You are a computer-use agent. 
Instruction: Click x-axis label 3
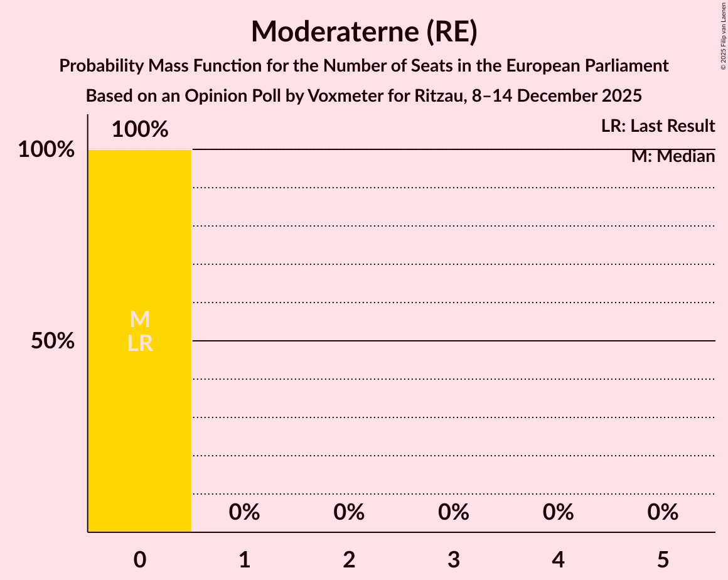coord(454,559)
